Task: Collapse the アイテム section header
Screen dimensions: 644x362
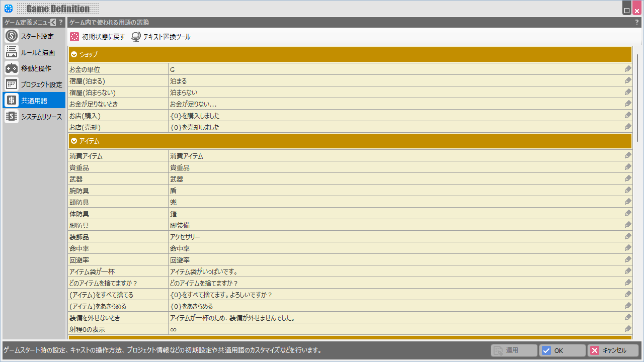Action: (x=74, y=141)
